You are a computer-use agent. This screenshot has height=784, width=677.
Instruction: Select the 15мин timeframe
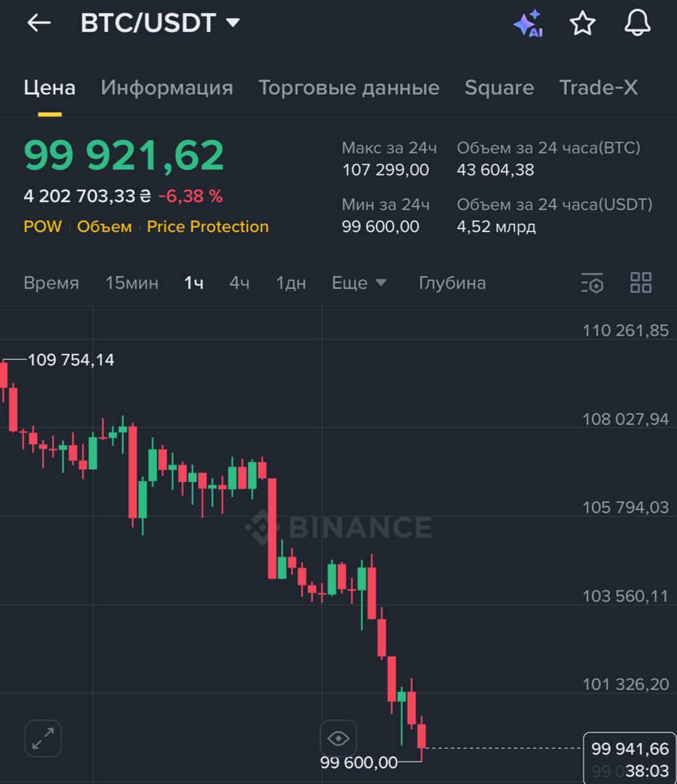[132, 283]
